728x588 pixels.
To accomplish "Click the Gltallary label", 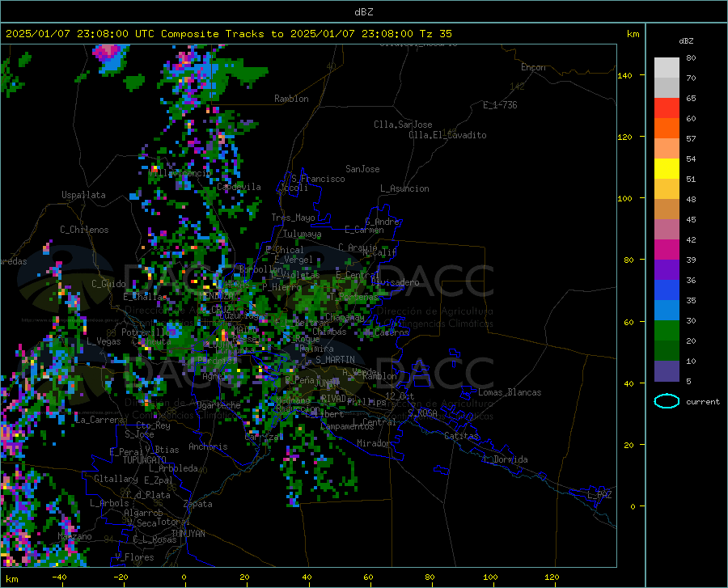I will 116,479.
